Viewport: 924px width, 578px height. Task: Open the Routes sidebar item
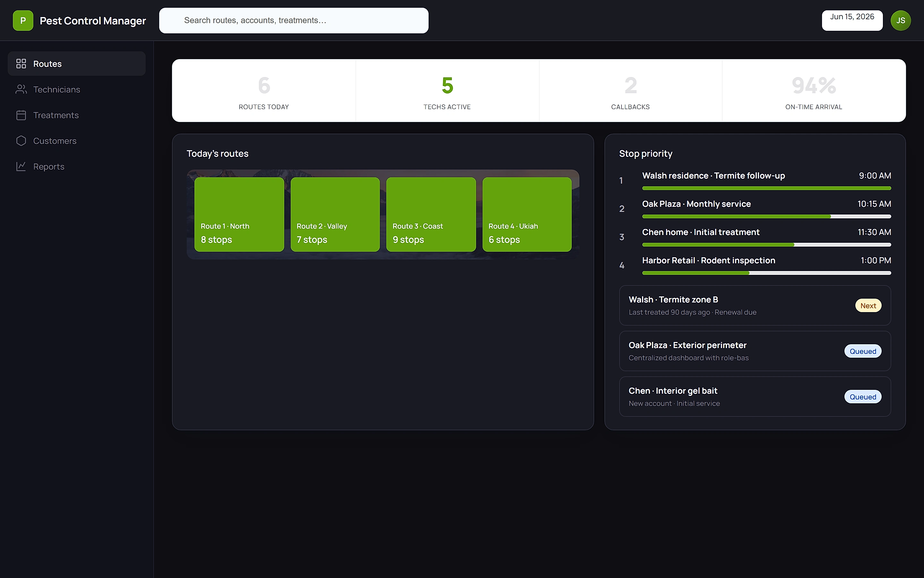coord(77,64)
